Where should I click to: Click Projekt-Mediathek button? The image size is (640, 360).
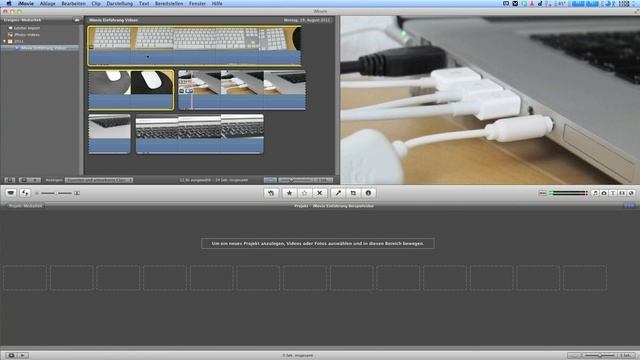pos(25,206)
